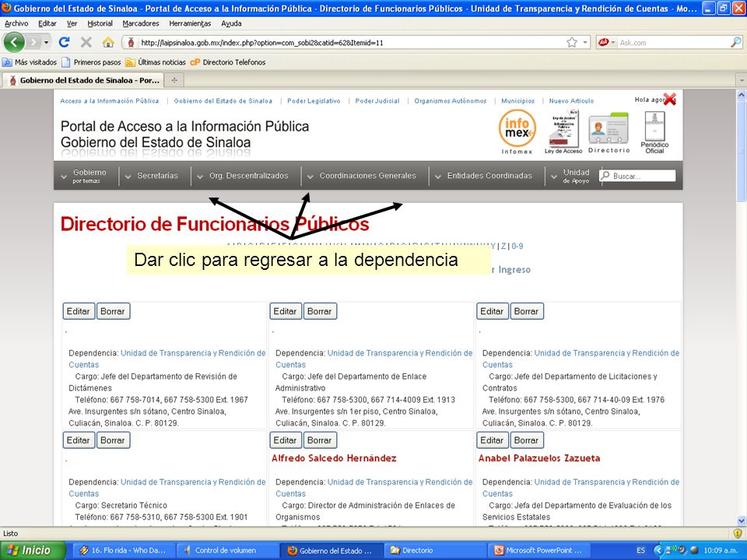Screen dimensions: 747x560
Task: Open the Periódico Oficial icon
Action: pyautogui.click(x=654, y=132)
